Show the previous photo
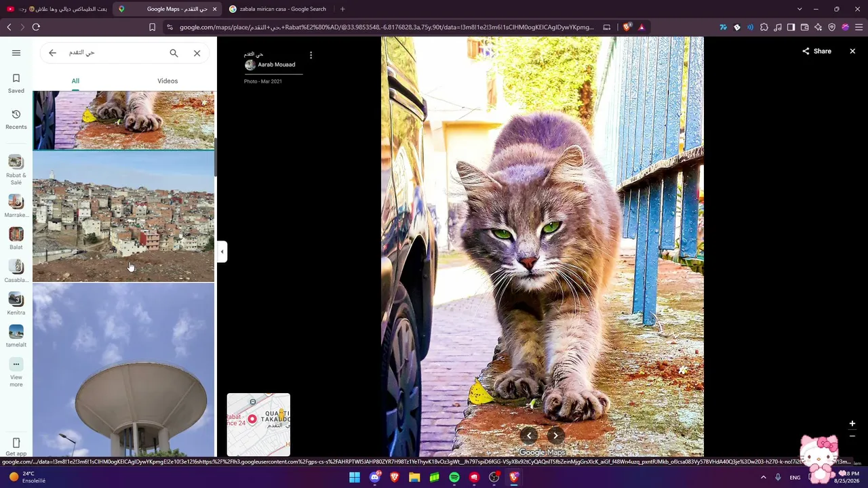 tap(529, 436)
